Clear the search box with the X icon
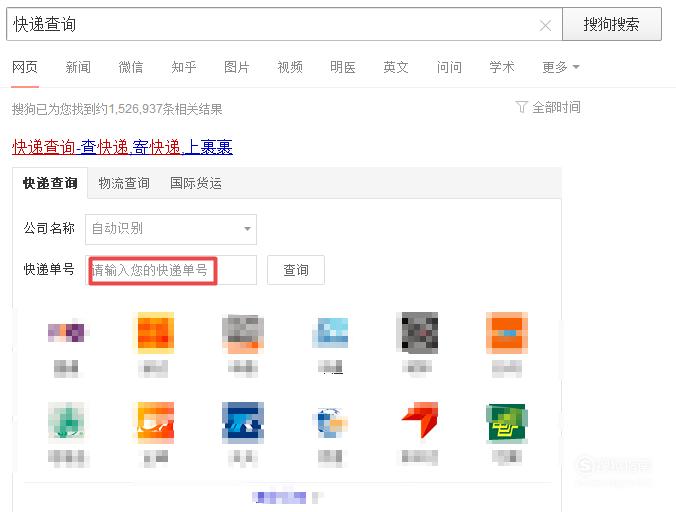The width and height of the screenshot is (676, 512). point(545,25)
